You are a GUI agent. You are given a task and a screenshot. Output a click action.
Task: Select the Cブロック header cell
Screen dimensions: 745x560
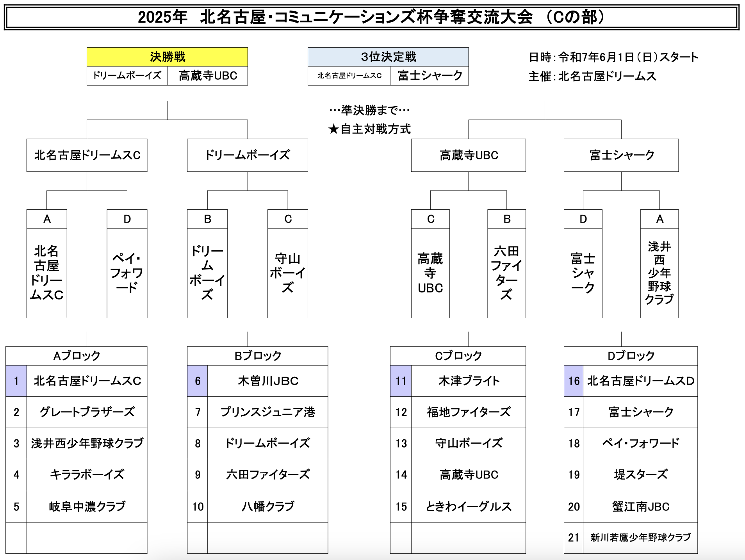click(x=458, y=356)
